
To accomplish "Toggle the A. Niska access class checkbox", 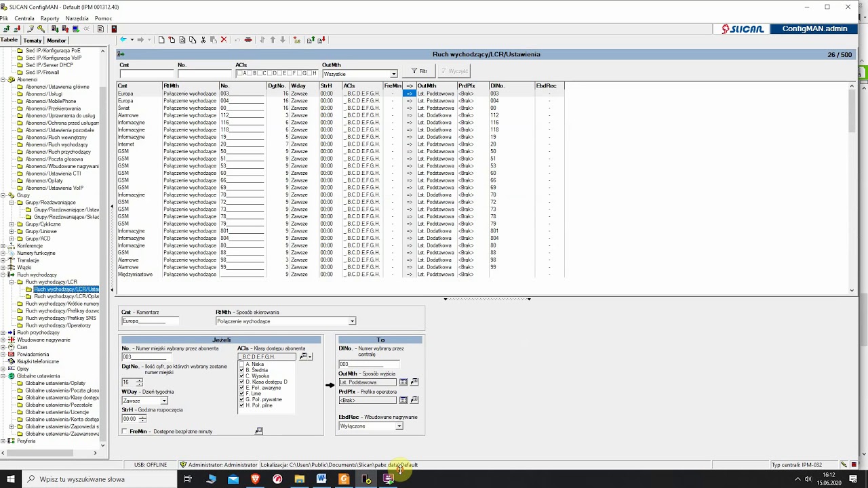I will coord(241,364).
